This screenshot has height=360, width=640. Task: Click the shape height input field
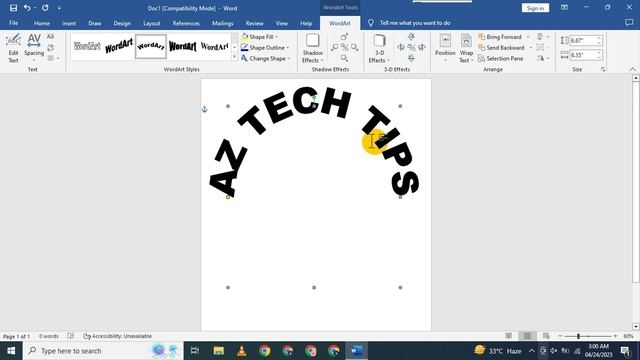583,40
